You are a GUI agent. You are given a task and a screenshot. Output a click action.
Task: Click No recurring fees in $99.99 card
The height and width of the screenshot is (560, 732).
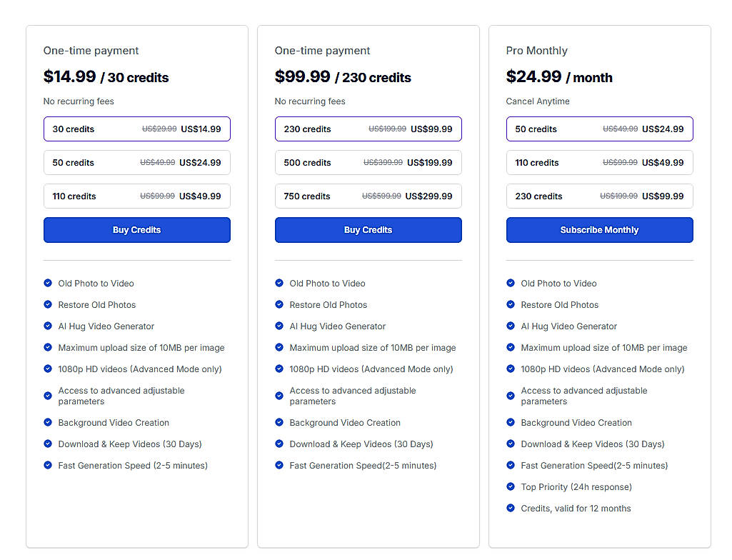(310, 101)
